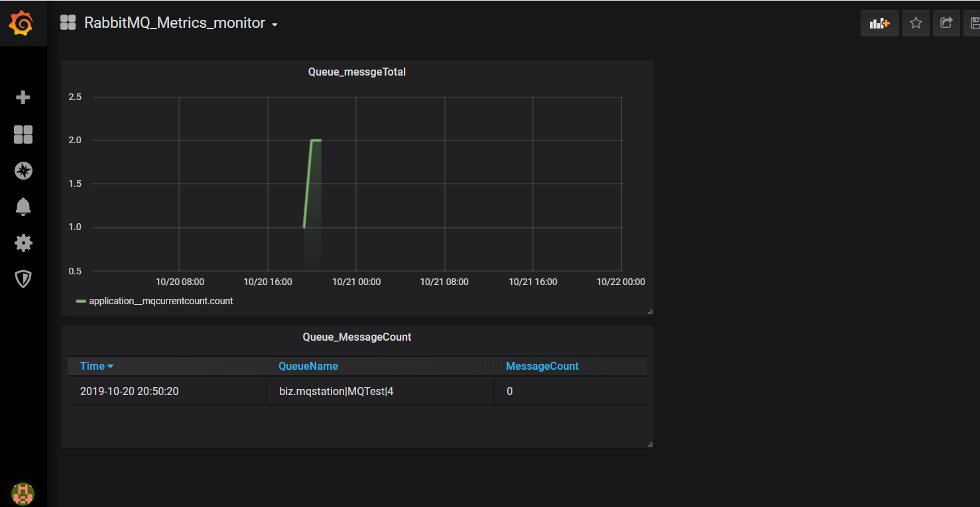The width and height of the screenshot is (980, 507).
Task: Click the 10/20 16:00 x-axis label
Action: pyautogui.click(x=268, y=282)
